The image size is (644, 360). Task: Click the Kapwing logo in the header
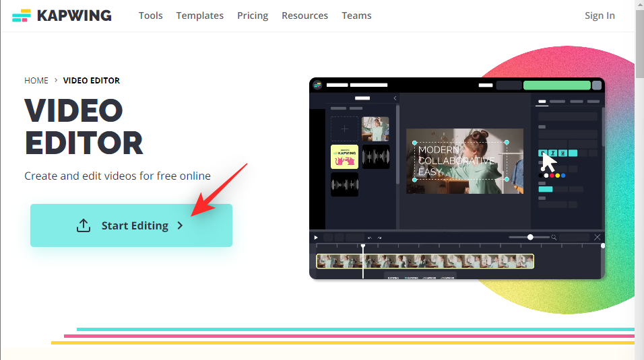(61, 15)
